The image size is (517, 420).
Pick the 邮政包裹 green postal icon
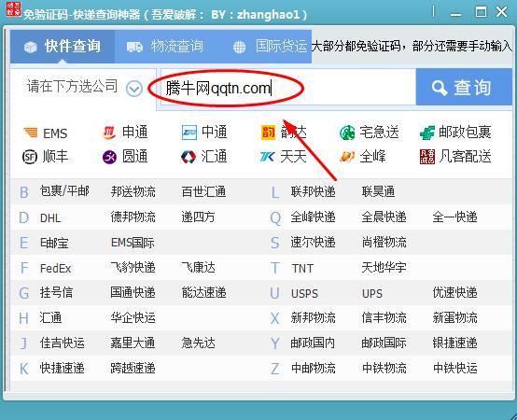[x=427, y=133]
